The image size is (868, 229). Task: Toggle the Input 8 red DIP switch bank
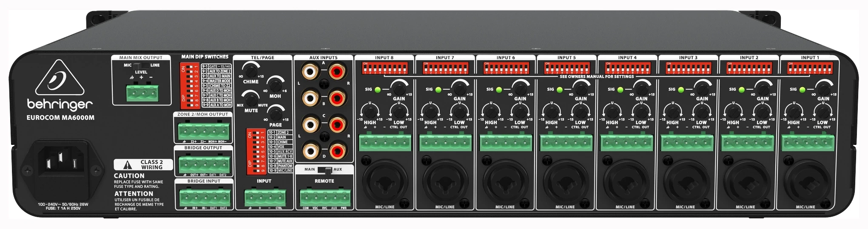385,68
